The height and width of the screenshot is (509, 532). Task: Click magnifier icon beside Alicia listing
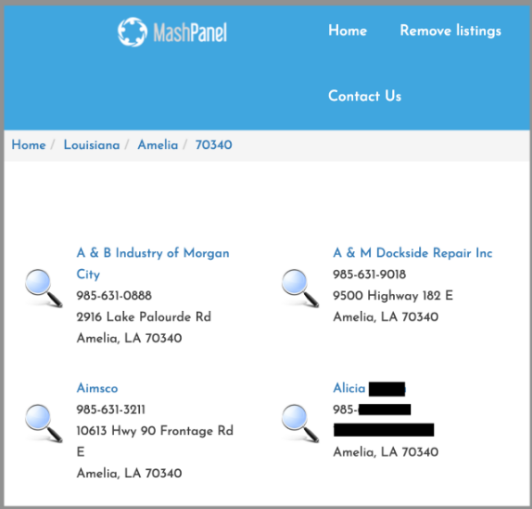pos(300,423)
